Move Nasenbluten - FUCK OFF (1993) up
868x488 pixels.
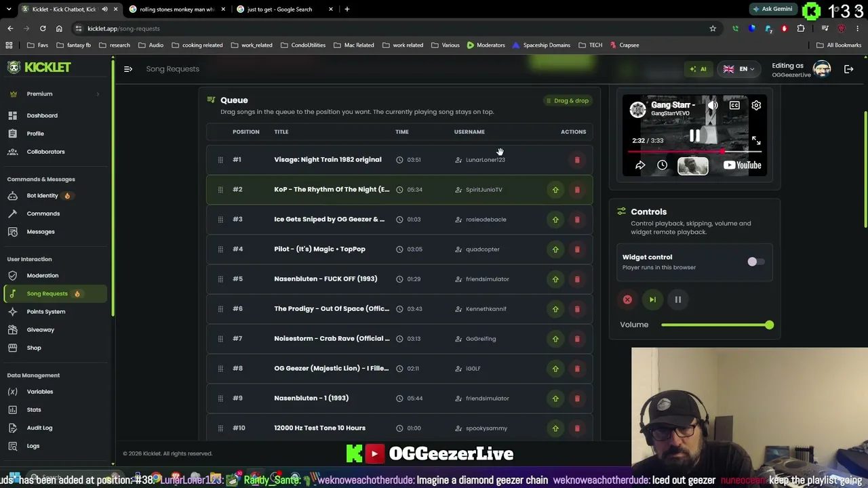coord(555,279)
